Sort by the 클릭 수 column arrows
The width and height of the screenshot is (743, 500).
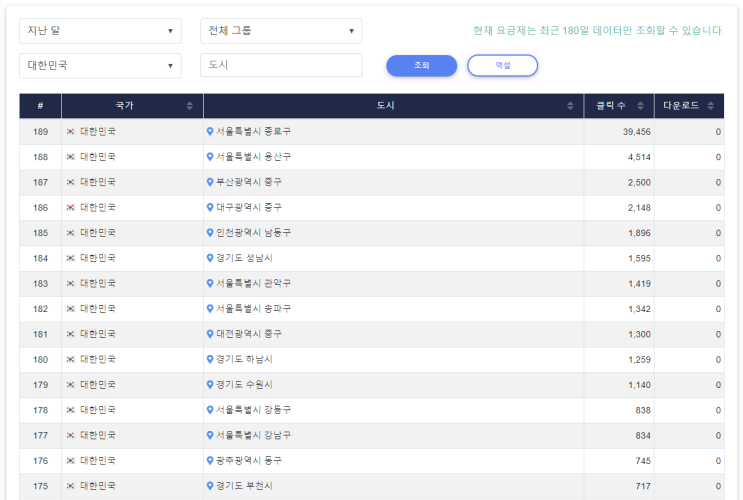640,106
